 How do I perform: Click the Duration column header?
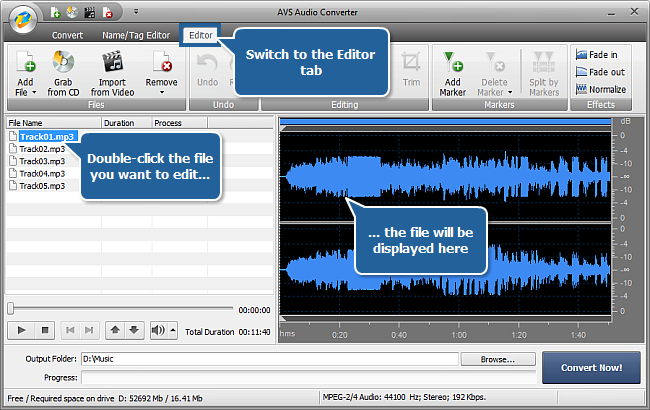tap(126, 123)
